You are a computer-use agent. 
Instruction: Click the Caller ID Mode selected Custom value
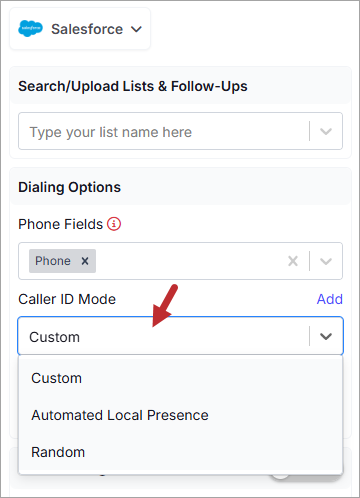click(54, 337)
